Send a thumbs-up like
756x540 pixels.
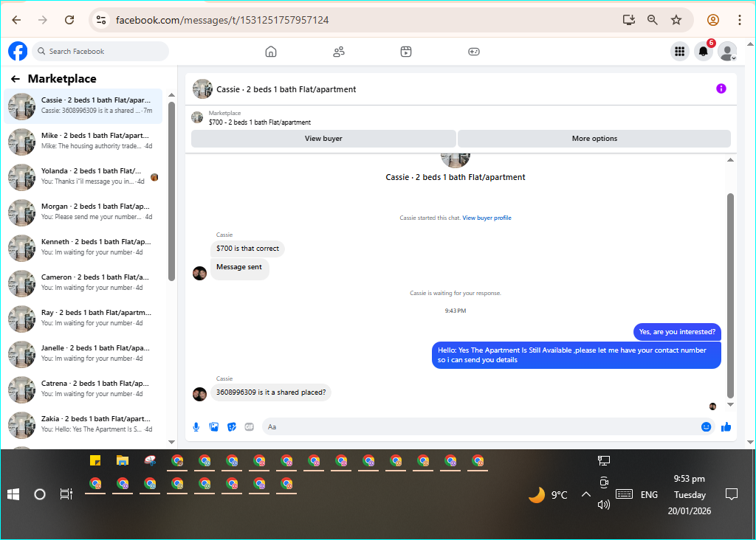click(x=726, y=427)
